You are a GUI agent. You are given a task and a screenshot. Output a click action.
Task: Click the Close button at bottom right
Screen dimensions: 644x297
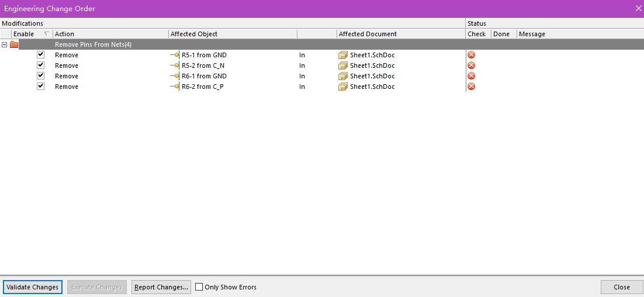(x=622, y=286)
